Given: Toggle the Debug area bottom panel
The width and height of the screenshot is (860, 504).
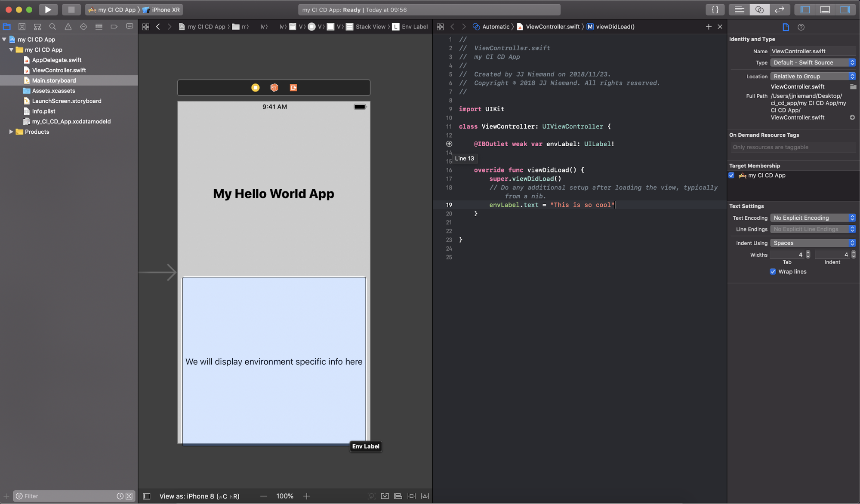Looking at the screenshot, I should pyautogui.click(x=825, y=9).
